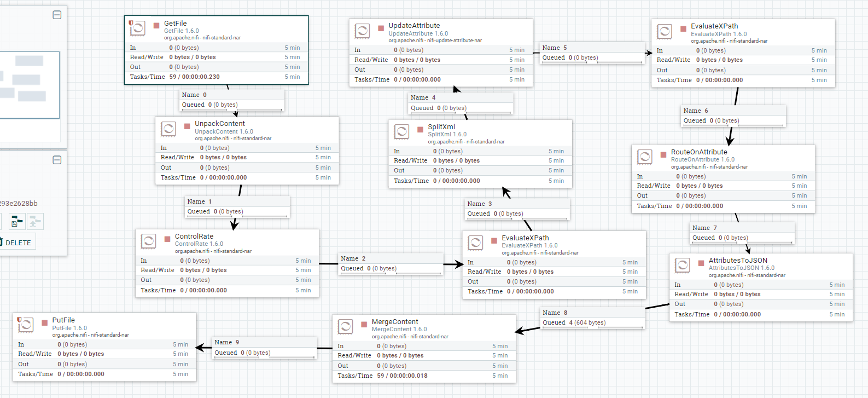Screen dimensions: 868x398
Task: Select the Name 5 connection label
Action: tap(554, 48)
